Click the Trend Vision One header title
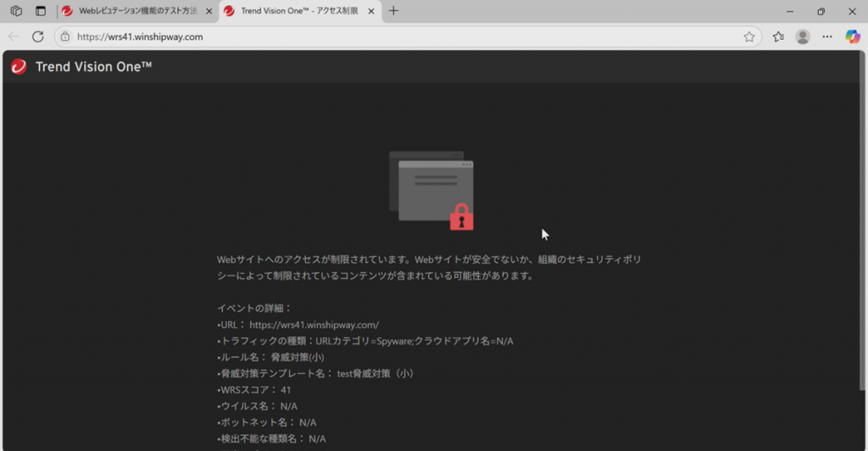The height and width of the screenshot is (451, 868). click(x=93, y=67)
